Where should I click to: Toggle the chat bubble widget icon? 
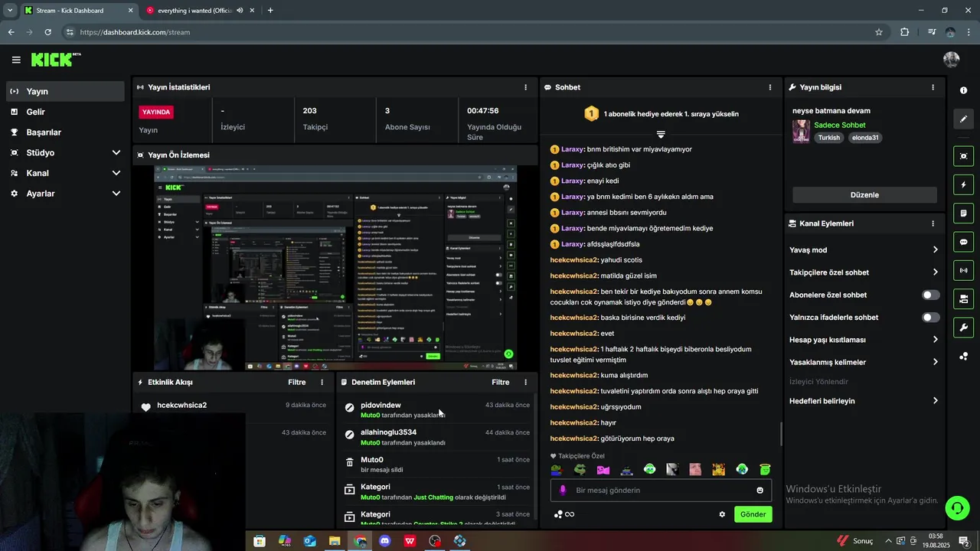click(963, 242)
